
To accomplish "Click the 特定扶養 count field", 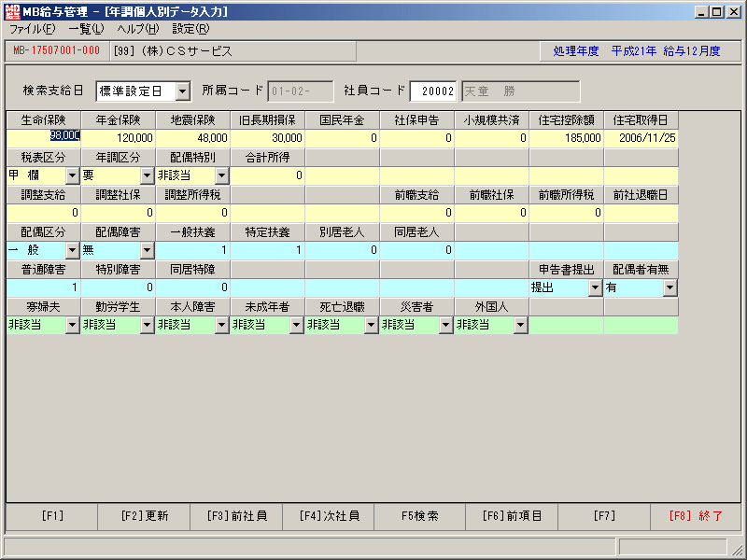I will [x=268, y=250].
